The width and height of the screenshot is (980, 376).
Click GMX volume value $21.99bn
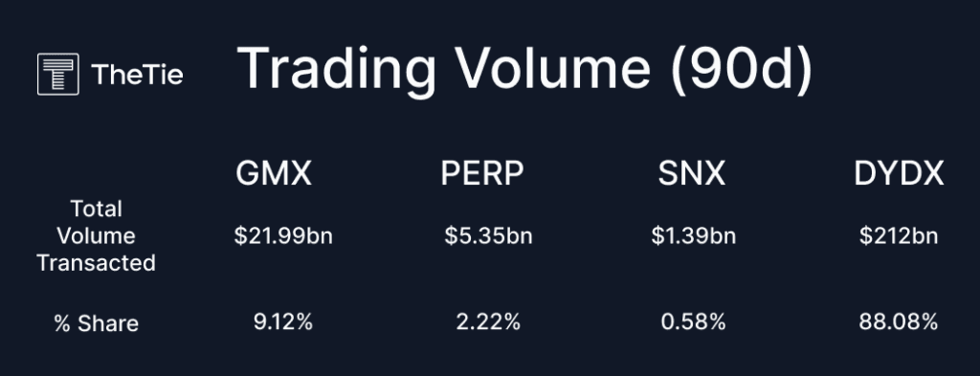(x=283, y=236)
